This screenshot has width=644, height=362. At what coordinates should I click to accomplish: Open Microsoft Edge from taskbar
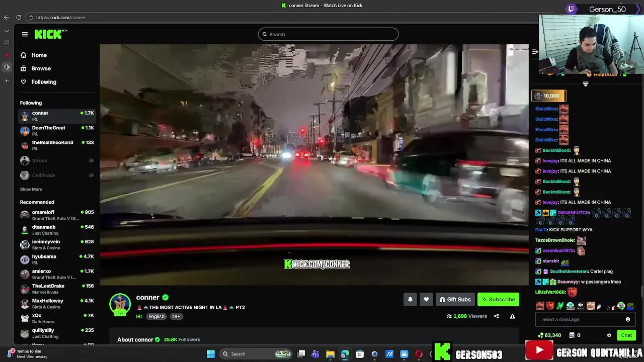click(x=345, y=354)
